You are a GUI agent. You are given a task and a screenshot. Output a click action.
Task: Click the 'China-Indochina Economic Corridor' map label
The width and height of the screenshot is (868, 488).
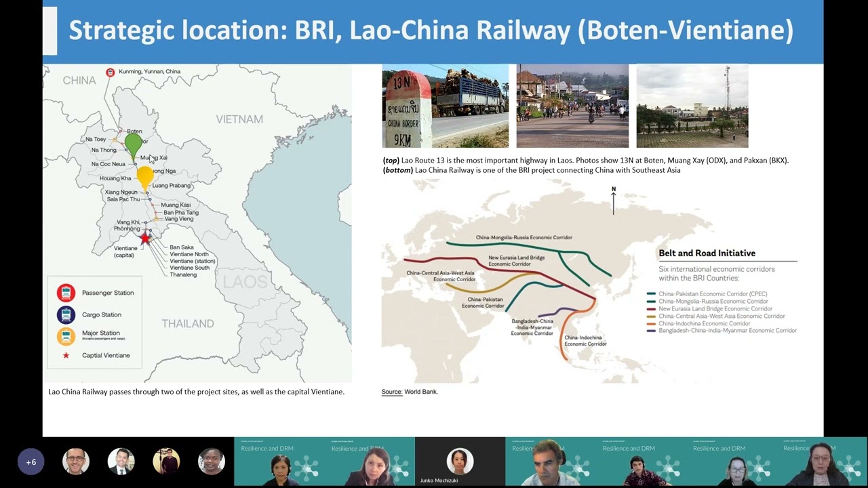pos(586,341)
